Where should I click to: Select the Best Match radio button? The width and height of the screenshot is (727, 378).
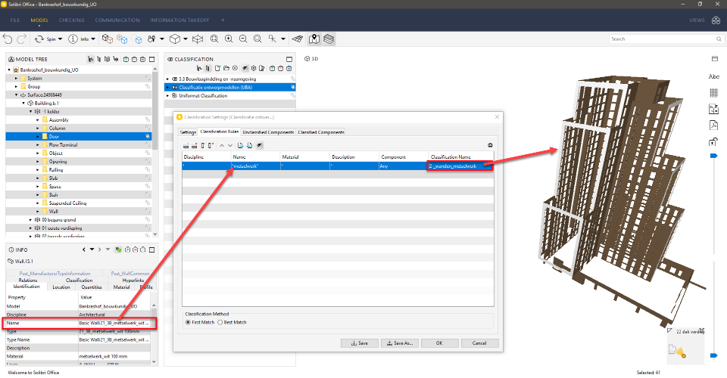[x=220, y=322]
